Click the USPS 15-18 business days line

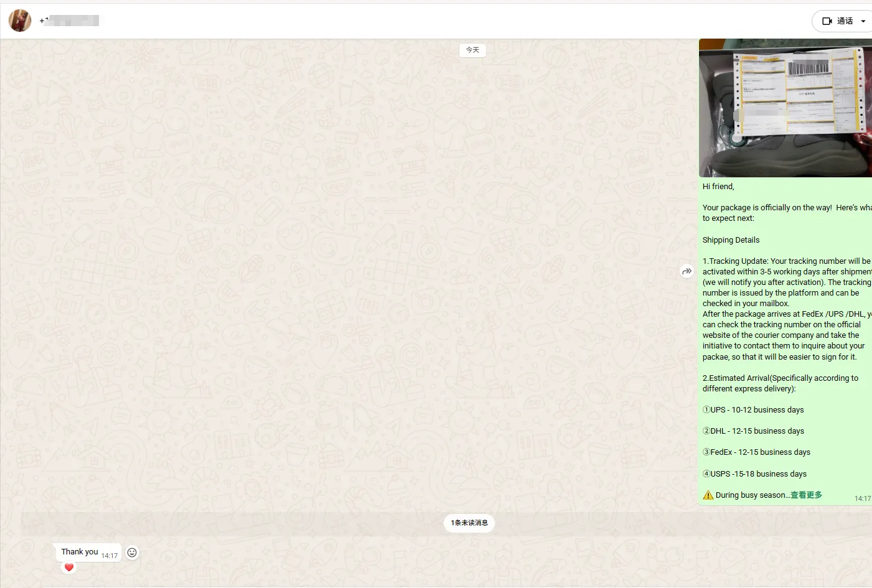click(754, 474)
